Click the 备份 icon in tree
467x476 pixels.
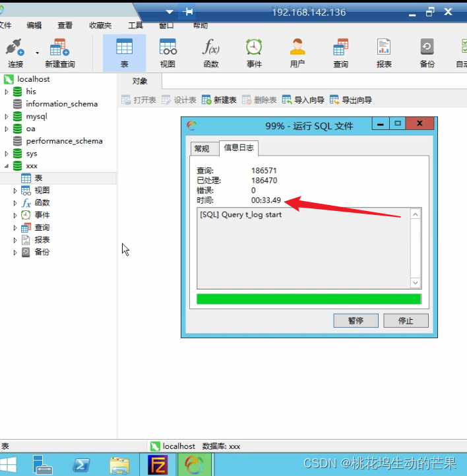pos(26,253)
